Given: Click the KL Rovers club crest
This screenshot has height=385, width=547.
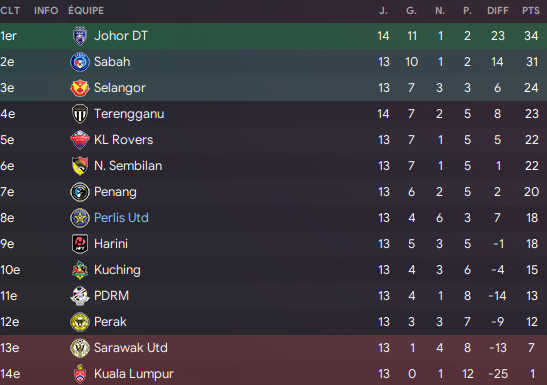Looking at the screenshot, I should (80, 140).
